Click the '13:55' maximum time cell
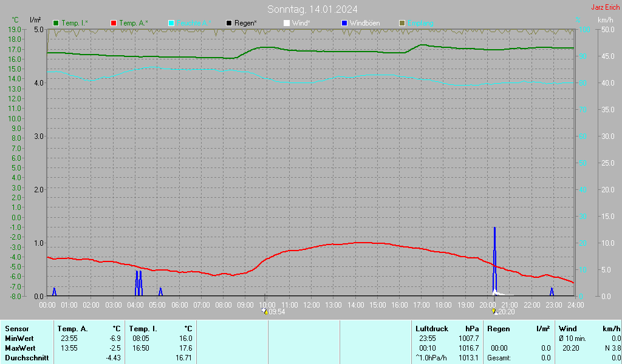 coord(69,348)
